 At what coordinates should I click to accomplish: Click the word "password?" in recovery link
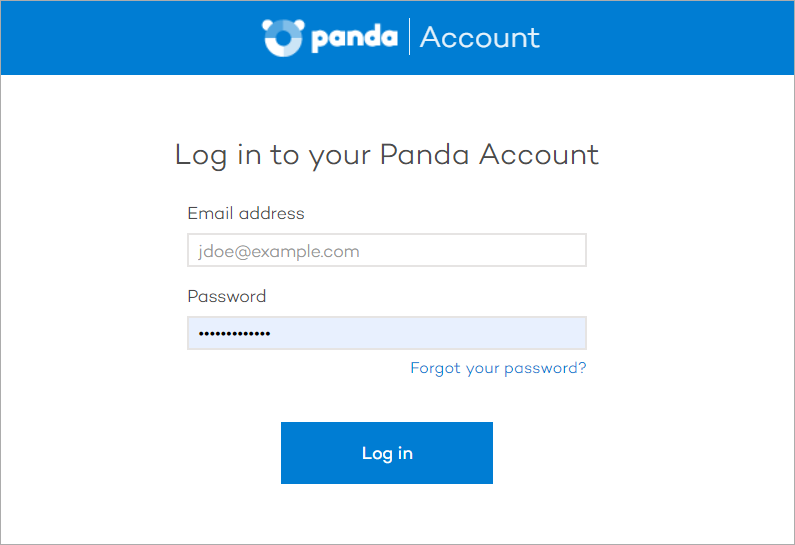coord(543,368)
